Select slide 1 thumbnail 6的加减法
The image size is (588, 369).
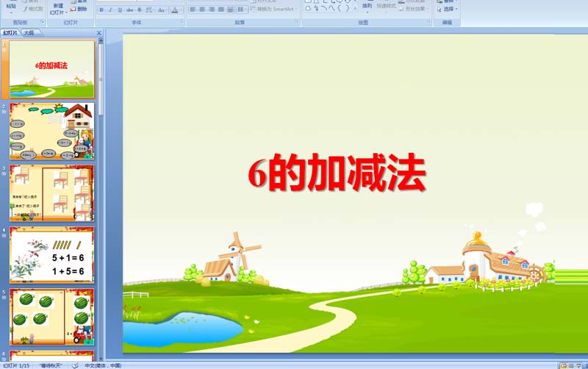click(x=51, y=69)
